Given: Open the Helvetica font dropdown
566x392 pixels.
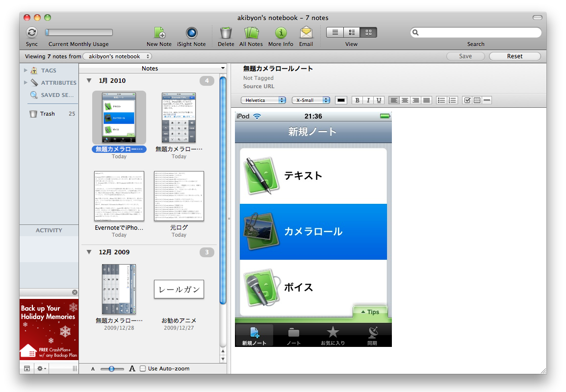Looking at the screenshot, I should (x=263, y=100).
